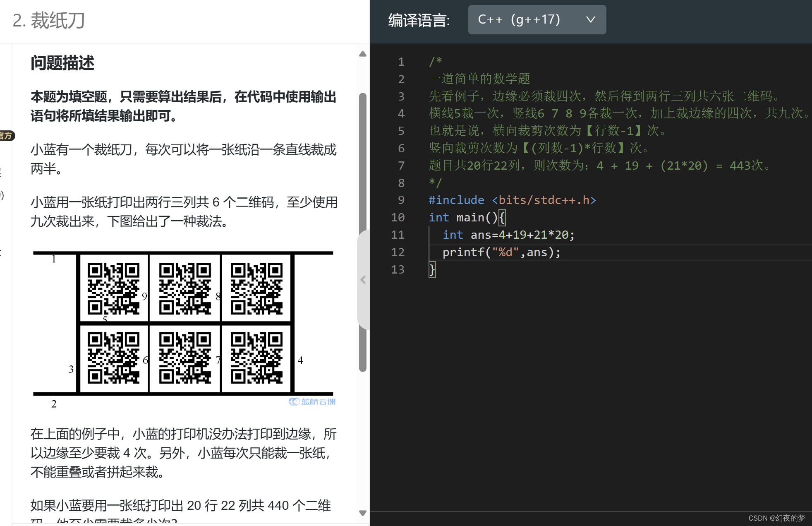This screenshot has height=526, width=812.
Task: Click the 官方 badge at left edge
Action: click(x=7, y=136)
